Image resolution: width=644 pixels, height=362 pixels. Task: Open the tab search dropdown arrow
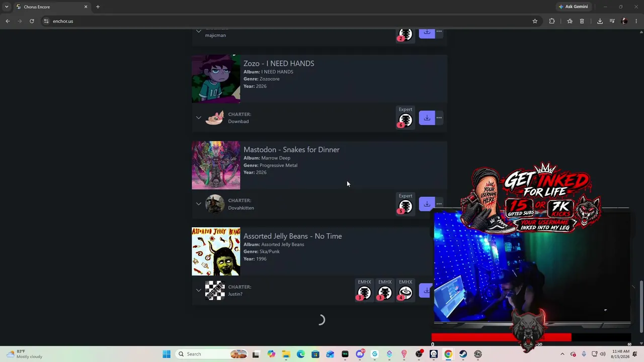point(7,7)
